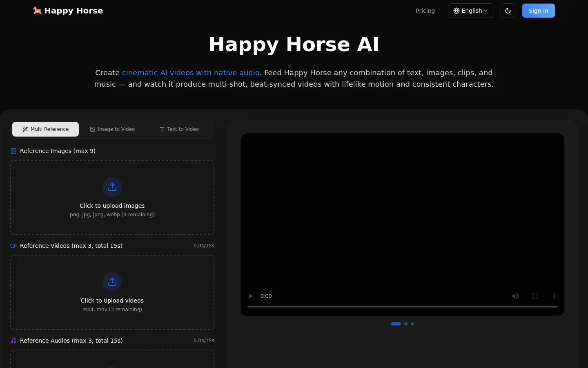Image resolution: width=588 pixels, height=368 pixels.
Task: Click the Sign In button
Action: 538,11
